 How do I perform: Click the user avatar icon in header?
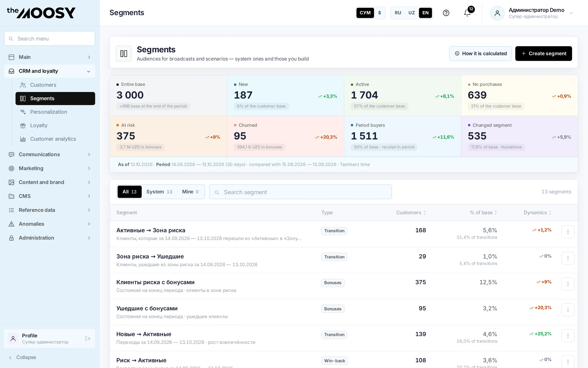497,13
